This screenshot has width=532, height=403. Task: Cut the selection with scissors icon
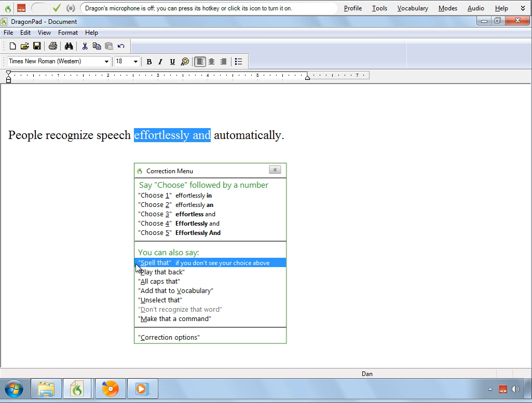point(85,46)
